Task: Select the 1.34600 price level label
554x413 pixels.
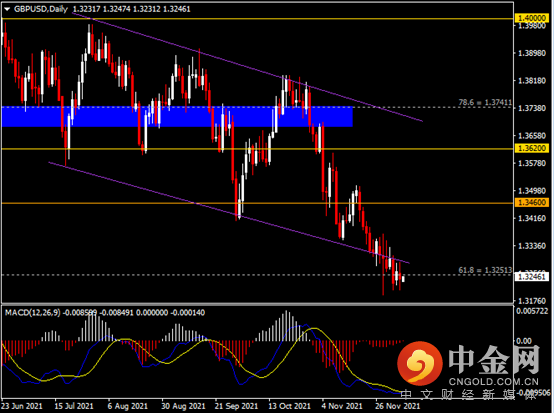Action: tap(532, 202)
